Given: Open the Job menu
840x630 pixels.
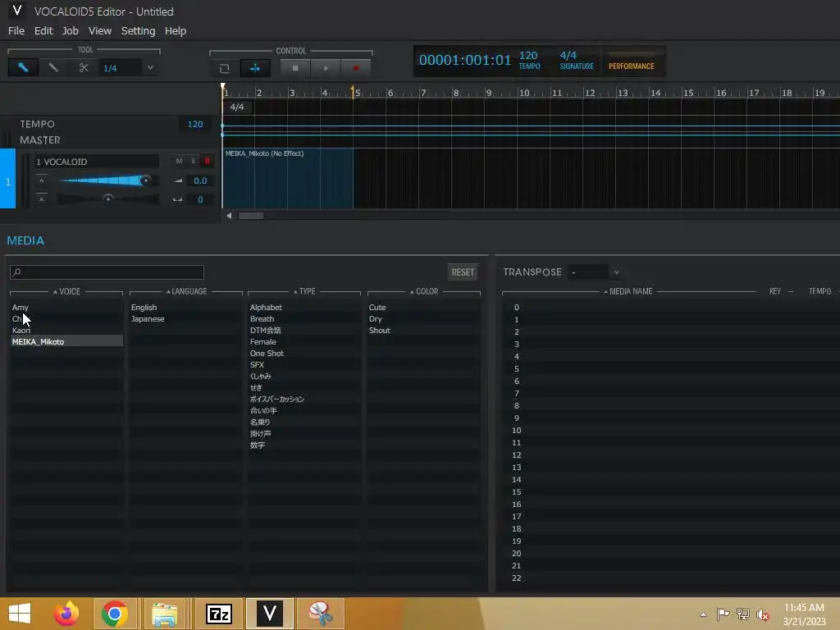Looking at the screenshot, I should tap(71, 31).
